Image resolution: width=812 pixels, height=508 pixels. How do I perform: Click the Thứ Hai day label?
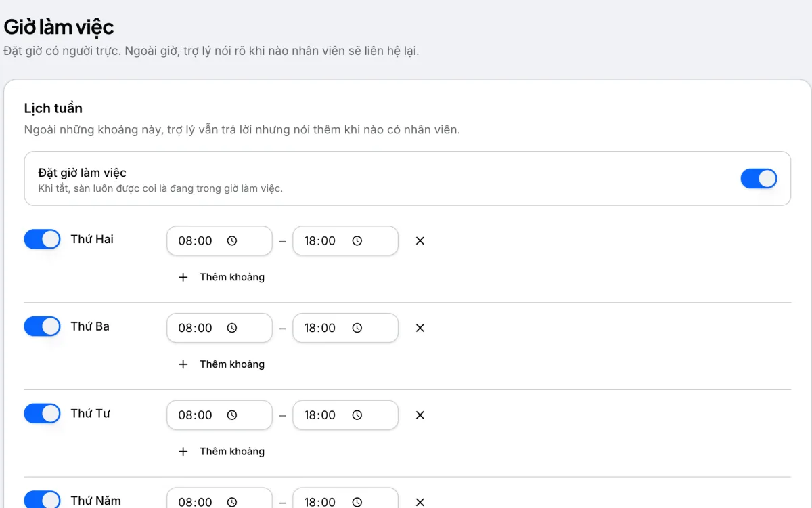tap(92, 239)
